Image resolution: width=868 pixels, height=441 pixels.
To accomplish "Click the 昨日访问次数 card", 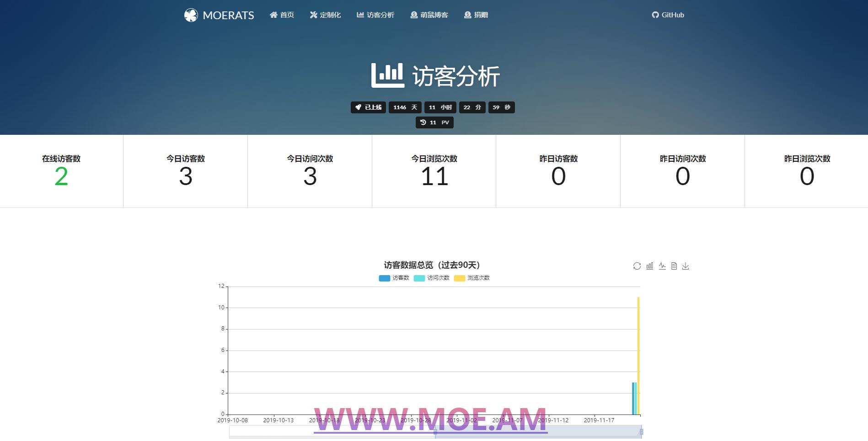I will [683, 171].
